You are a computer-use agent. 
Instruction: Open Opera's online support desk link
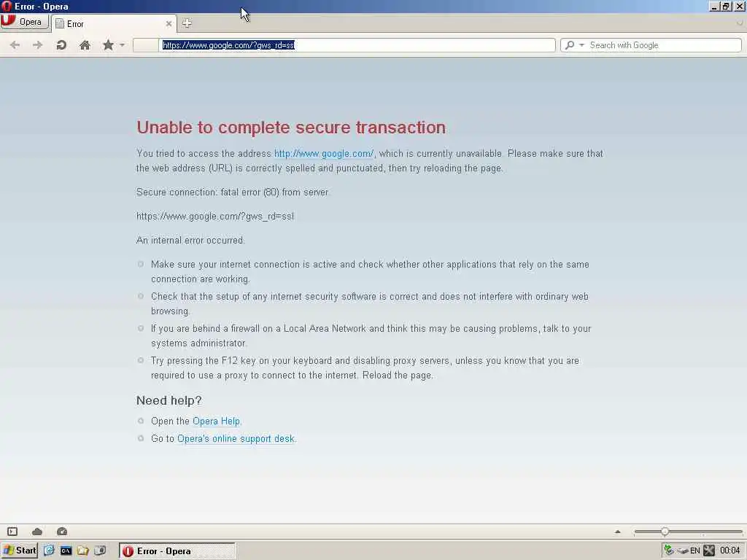coord(236,438)
